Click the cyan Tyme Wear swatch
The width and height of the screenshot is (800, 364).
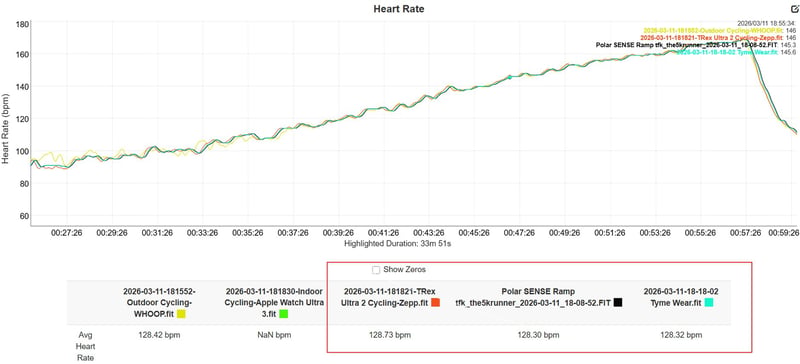pyautogui.click(x=709, y=303)
